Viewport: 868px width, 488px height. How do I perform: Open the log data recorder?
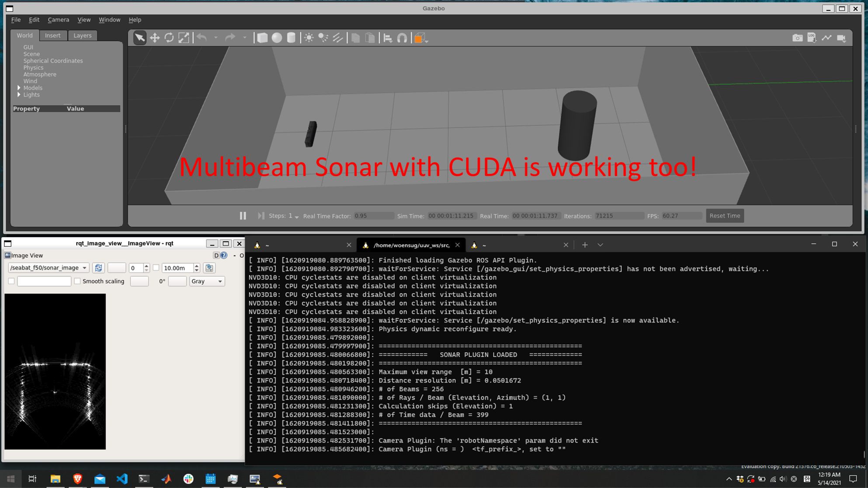pyautogui.click(x=812, y=38)
